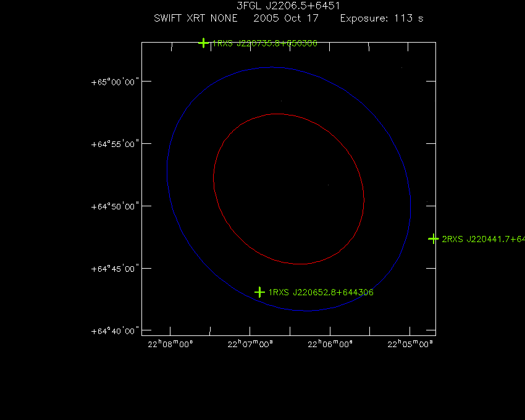Click the green cross marker for 2RXS J220441.7

(433, 239)
